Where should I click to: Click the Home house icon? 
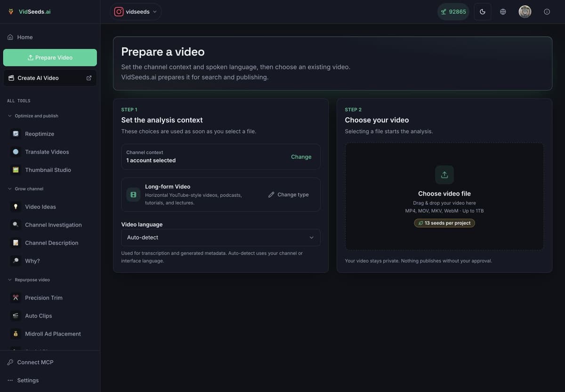[x=10, y=37]
